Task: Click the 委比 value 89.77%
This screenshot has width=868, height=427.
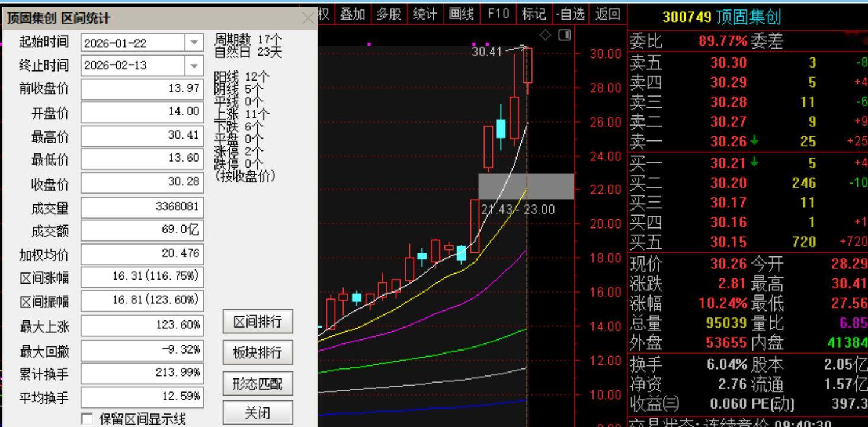Action: tap(723, 41)
